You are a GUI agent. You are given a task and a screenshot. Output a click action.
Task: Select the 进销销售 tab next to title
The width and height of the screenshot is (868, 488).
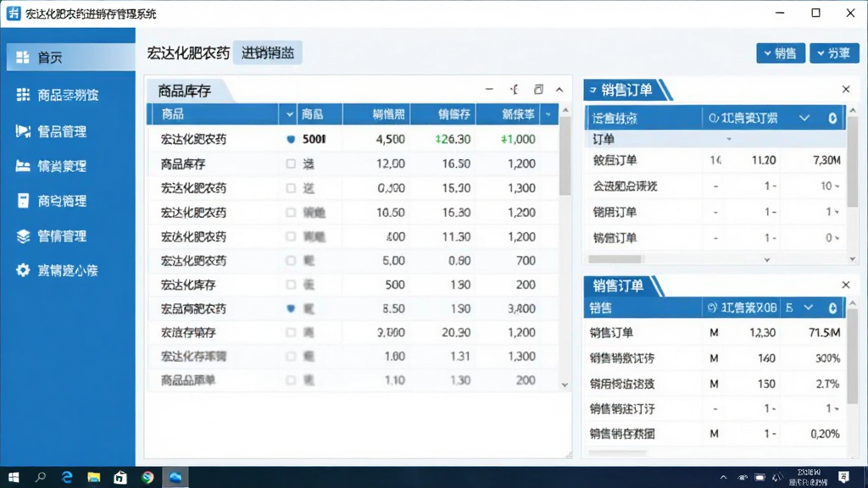click(267, 53)
